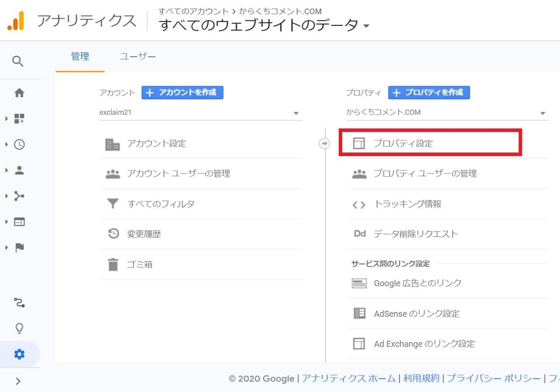The height and width of the screenshot is (392, 560).
Task: Open the Conversions flag icon in sidebar
Action: [19, 248]
